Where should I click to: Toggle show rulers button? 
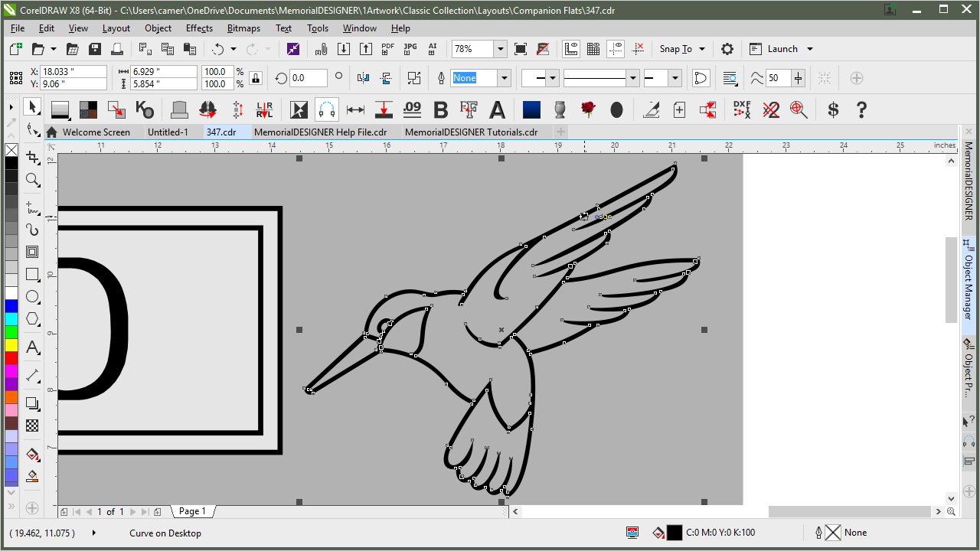click(x=571, y=49)
